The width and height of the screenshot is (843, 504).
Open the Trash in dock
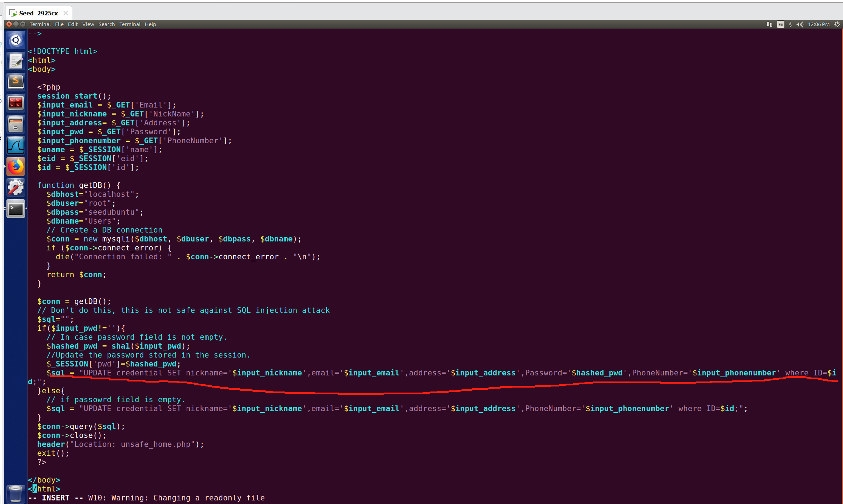pyautogui.click(x=16, y=494)
